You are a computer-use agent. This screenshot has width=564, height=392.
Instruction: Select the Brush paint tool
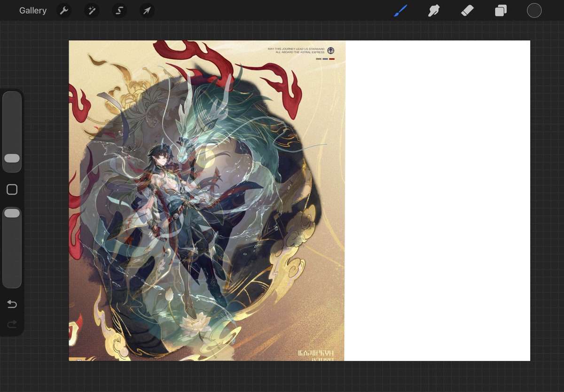click(x=400, y=10)
